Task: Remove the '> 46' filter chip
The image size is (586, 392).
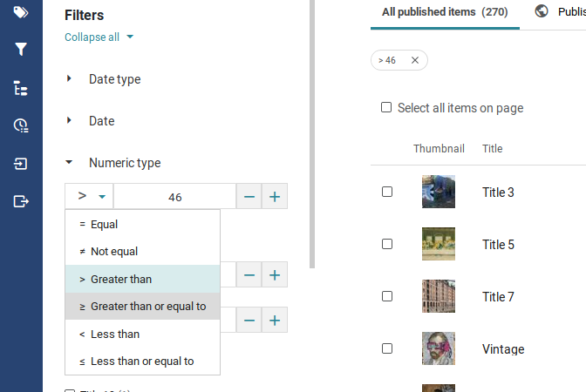Action: pyautogui.click(x=415, y=60)
